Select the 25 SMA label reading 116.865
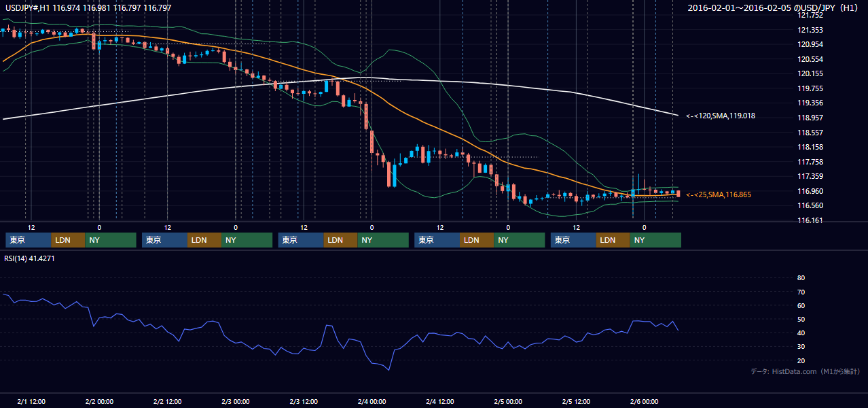This screenshot has height=408, width=868. point(718,194)
